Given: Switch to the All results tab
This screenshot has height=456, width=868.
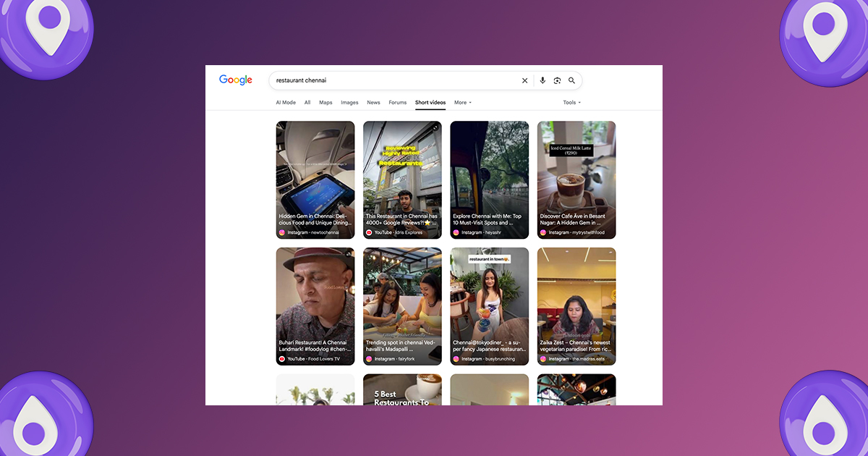Looking at the screenshot, I should click(307, 103).
